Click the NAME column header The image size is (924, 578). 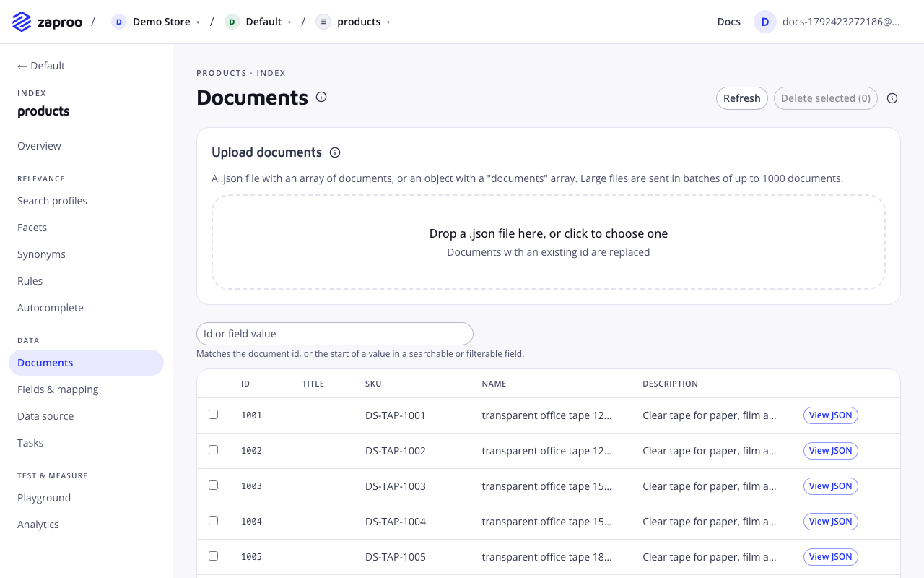494,384
